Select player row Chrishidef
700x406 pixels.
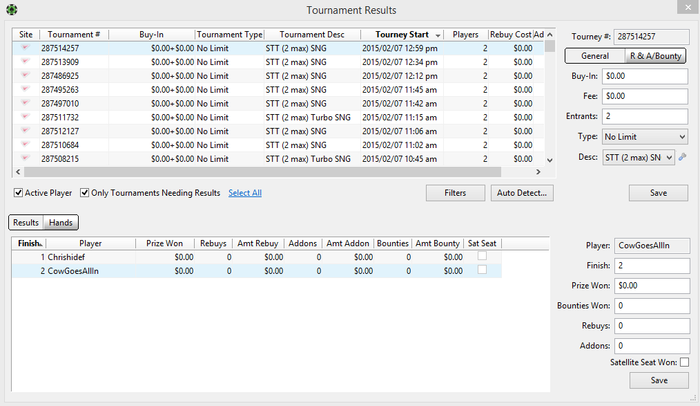(x=257, y=257)
